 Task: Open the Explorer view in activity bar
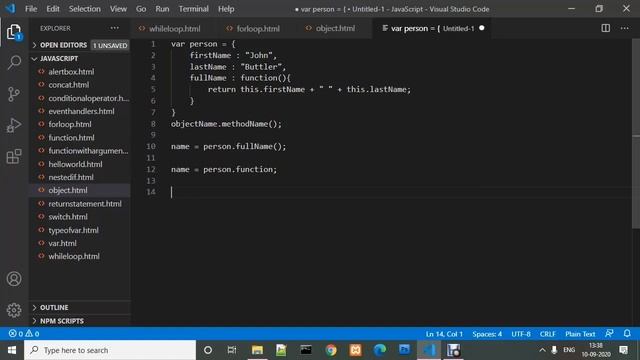[x=14, y=32]
